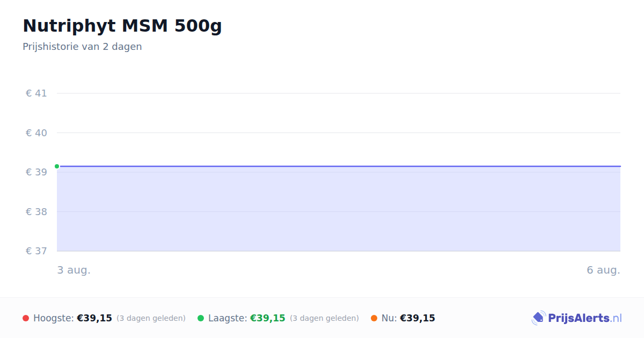Click the red dot next to Hoogste
Viewport: 644px width, 338px height.
[26, 318]
